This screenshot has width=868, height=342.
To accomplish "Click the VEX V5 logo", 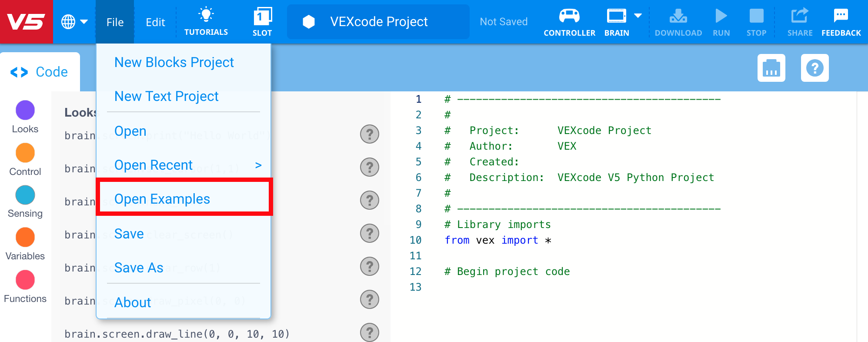I will click(26, 22).
